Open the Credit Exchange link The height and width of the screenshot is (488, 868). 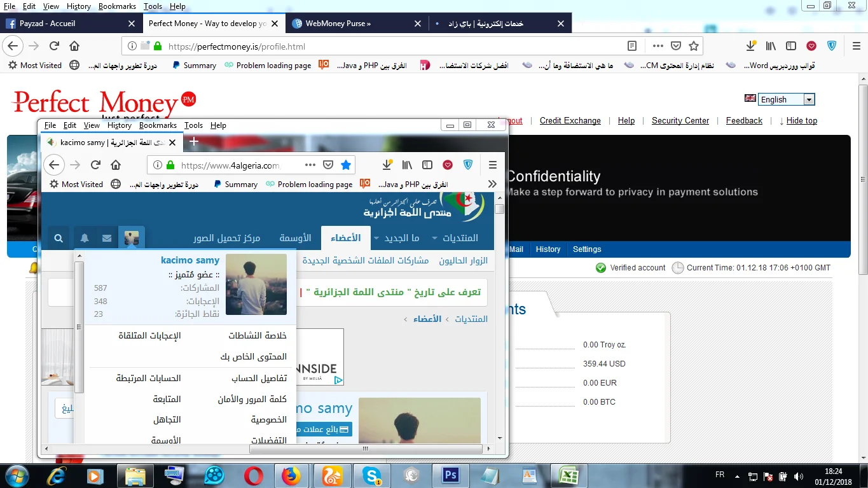pyautogui.click(x=570, y=120)
